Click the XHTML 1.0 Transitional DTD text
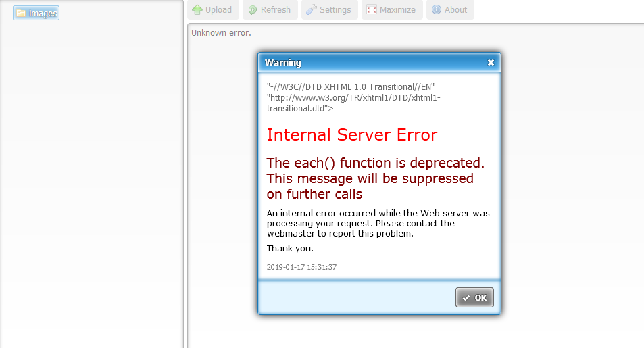Image resolution: width=644 pixels, height=348 pixels. [353, 98]
